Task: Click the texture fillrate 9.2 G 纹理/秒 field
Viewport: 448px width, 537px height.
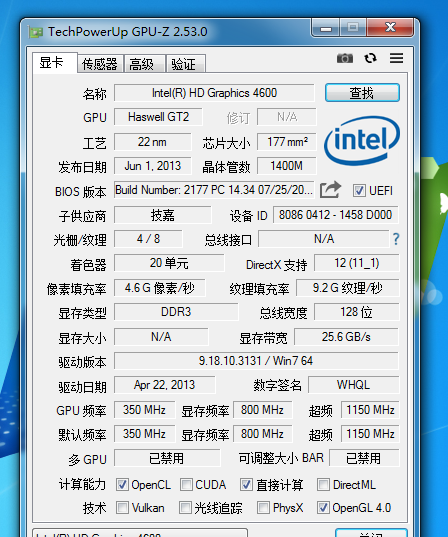Action: tap(348, 288)
